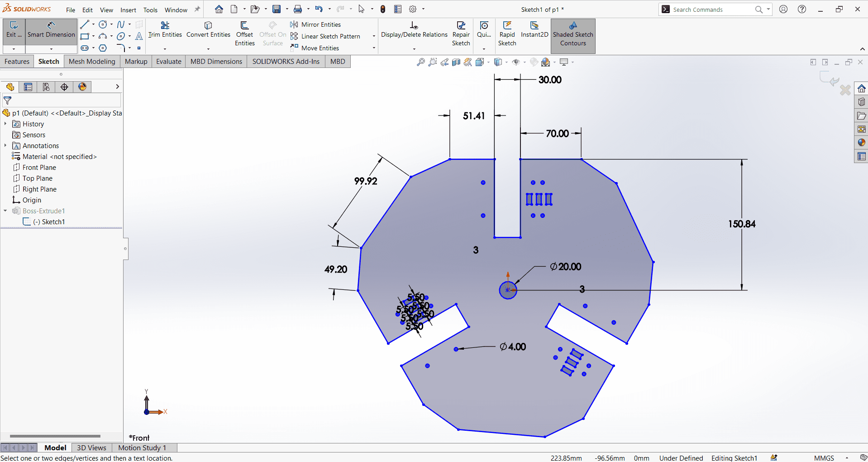
Task: Select the Line sketch tool
Action: 85,24
